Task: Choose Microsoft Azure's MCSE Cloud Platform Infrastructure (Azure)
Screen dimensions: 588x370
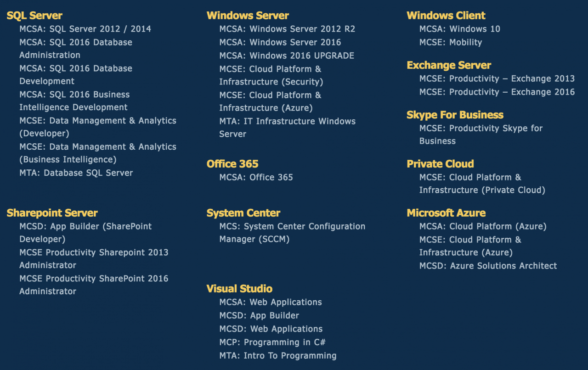Action: [470, 246]
